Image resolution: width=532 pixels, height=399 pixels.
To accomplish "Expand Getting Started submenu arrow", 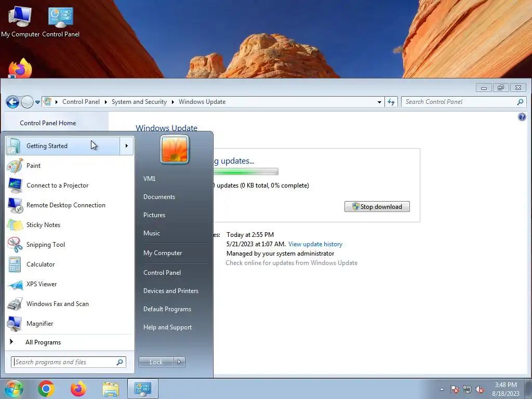I will 127,146.
